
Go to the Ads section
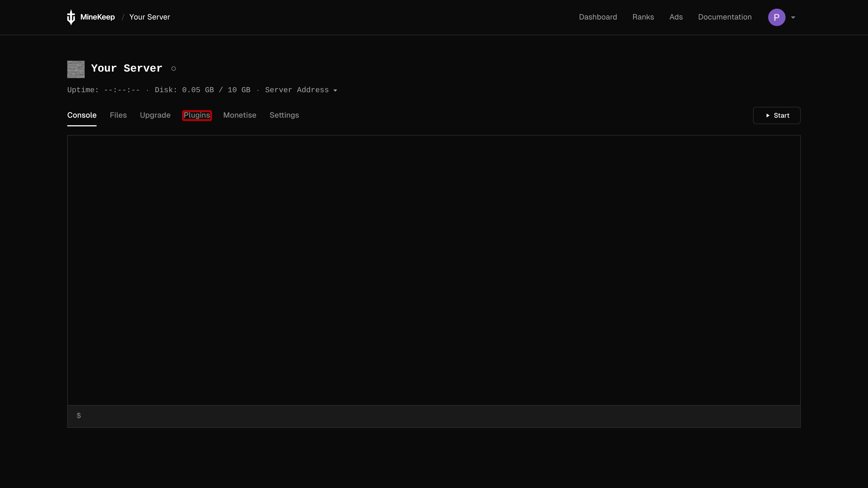click(x=676, y=17)
